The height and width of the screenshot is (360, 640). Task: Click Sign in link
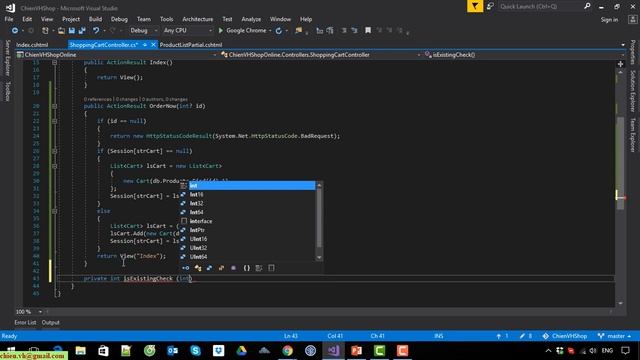coord(609,20)
